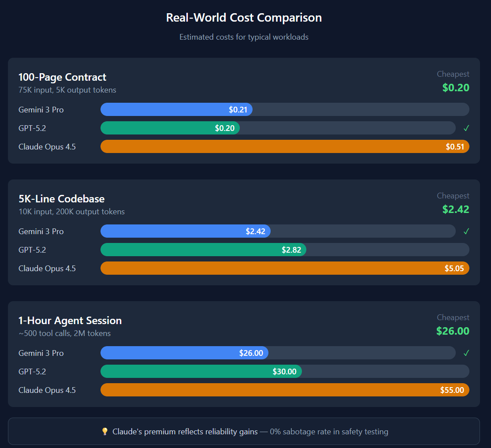The width and height of the screenshot is (491, 448).
Task: Click the cheapest price $0.20 in contract card
Action: pos(456,87)
